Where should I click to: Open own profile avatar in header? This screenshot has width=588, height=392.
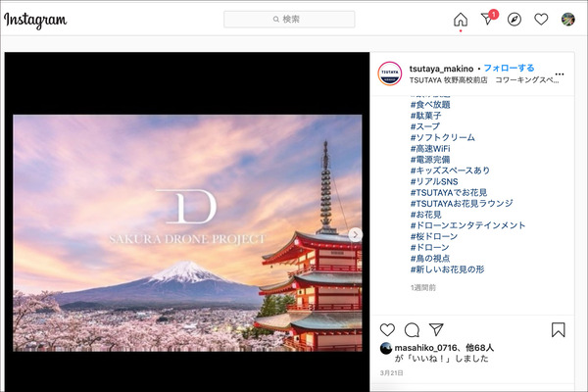pyautogui.click(x=567, y=20)
